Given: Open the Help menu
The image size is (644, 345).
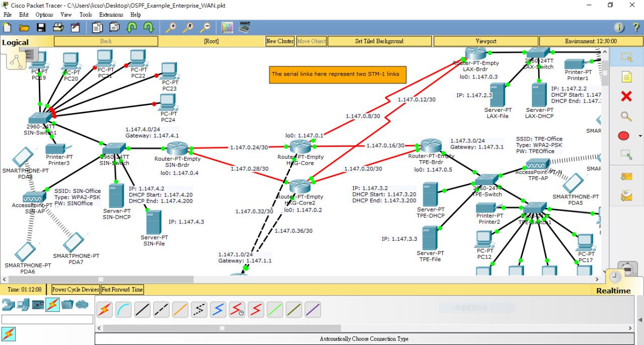Looking at the screenshot, I should [x=135, y=15].
